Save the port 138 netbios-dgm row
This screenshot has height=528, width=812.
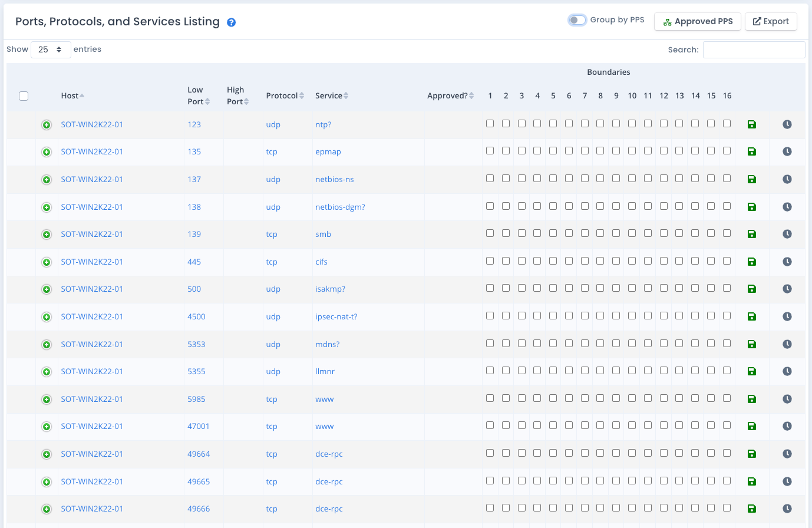752,207
